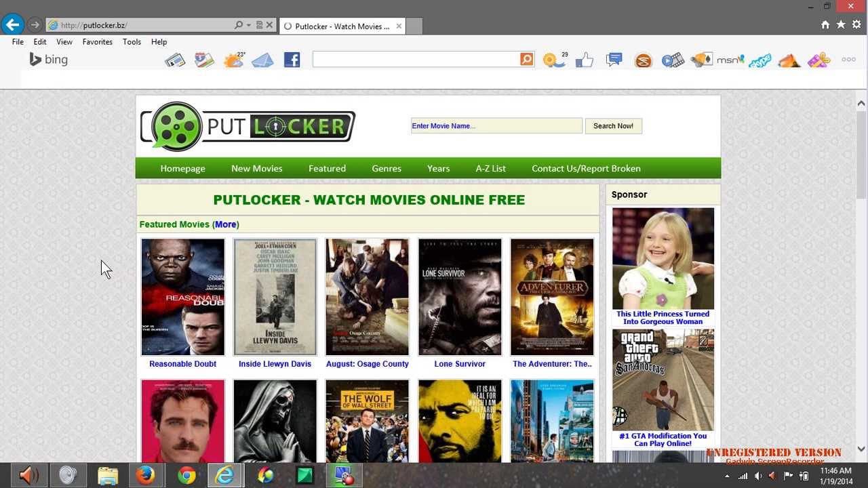Click the system tray volume icon
The height and width of the screenshot is (488, 868).
pos(758,476)
